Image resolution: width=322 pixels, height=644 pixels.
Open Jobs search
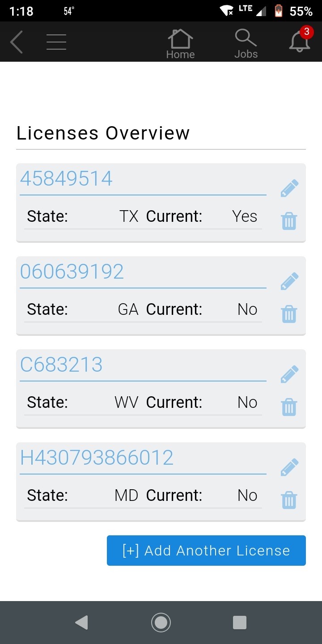coord(246,43)
